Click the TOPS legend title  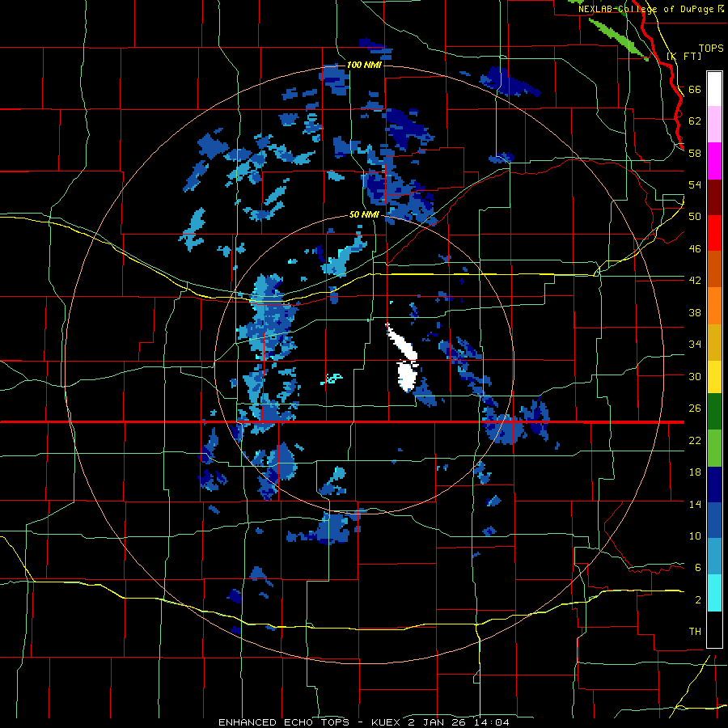tap(711, 48)
